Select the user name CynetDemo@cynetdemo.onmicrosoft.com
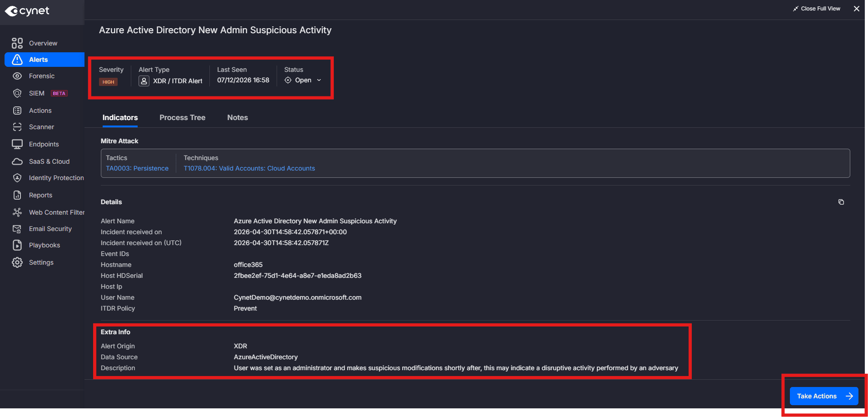Screen dimensions: 868x417 pos(298,297)
